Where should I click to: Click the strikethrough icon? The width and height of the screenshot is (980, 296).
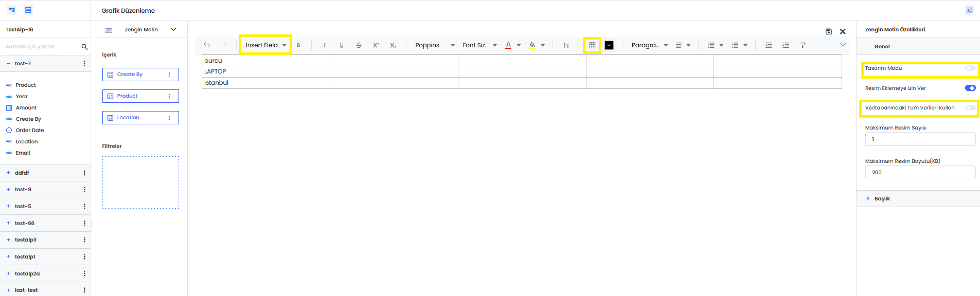tap(359, 45)
